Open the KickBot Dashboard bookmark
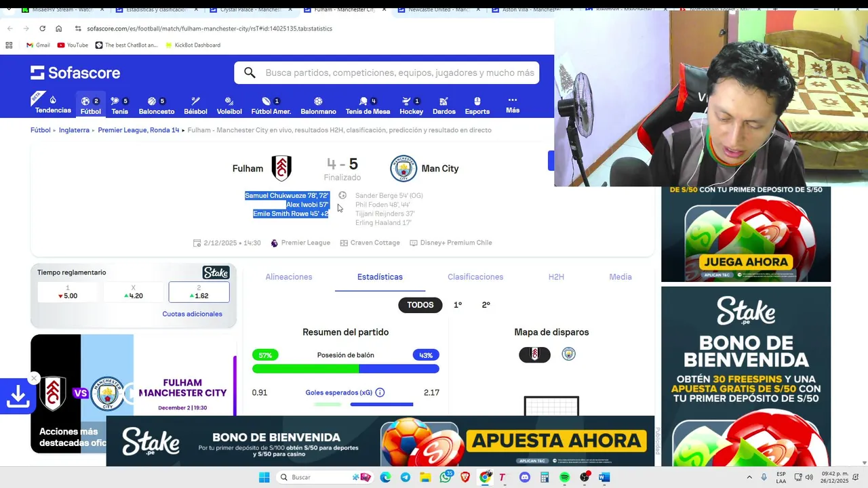The height and width of the screenshot is (488, 868). (x=192, y=45)
